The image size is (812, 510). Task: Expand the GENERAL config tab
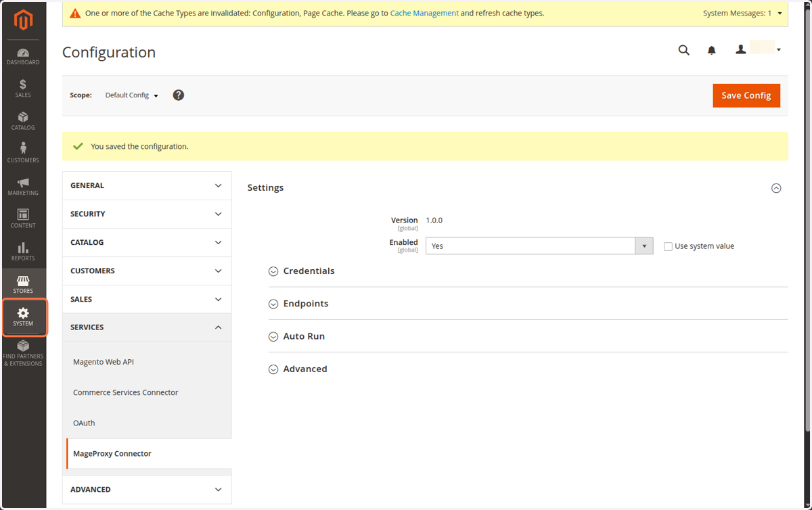[147, 185]
